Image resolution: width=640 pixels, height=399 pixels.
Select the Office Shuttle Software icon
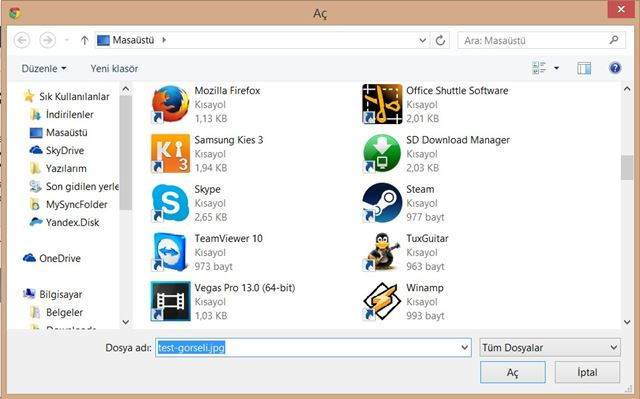382,104
